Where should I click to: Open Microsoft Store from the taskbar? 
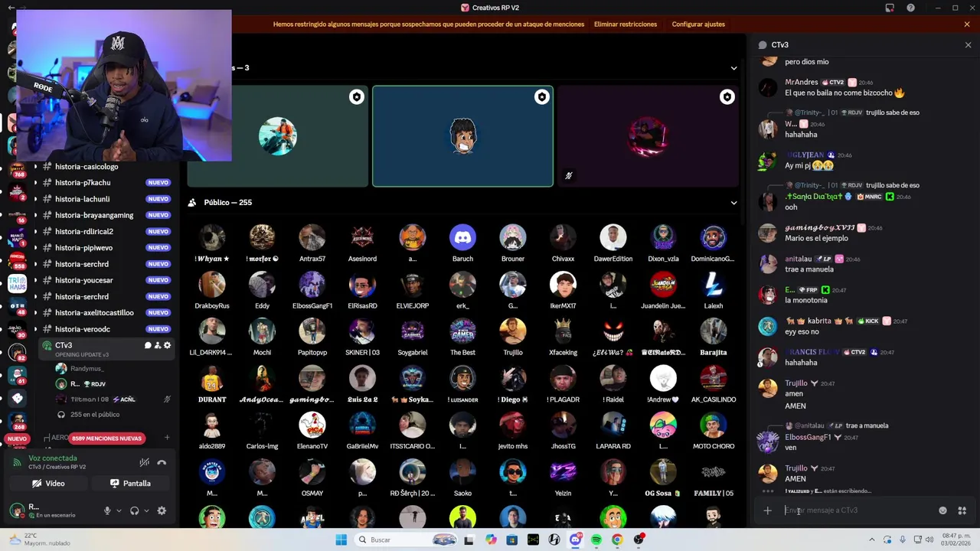coord(511,540)
